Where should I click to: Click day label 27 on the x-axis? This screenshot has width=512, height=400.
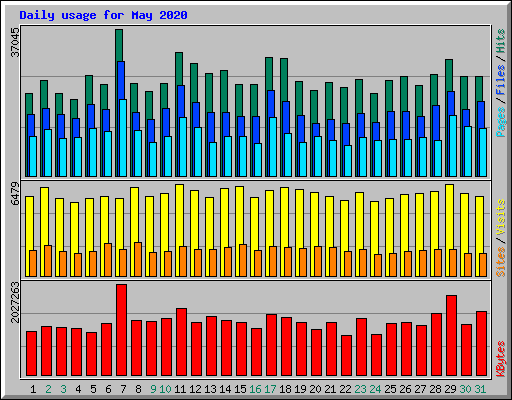pyautogui.click(x=420, y=389)
